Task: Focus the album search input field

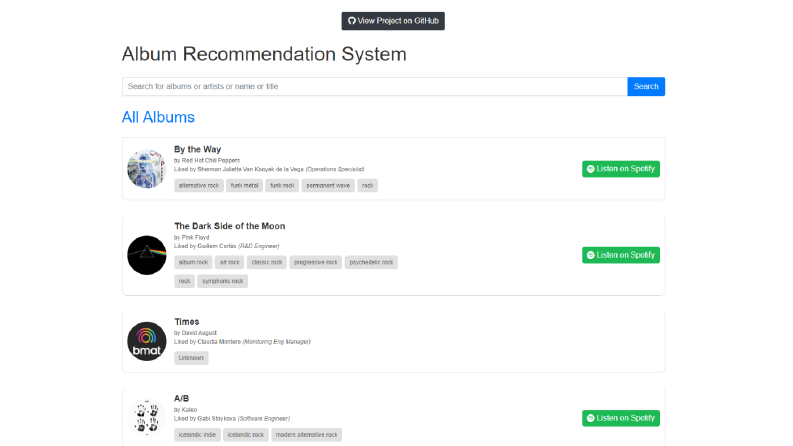Action: pos(375,86)
